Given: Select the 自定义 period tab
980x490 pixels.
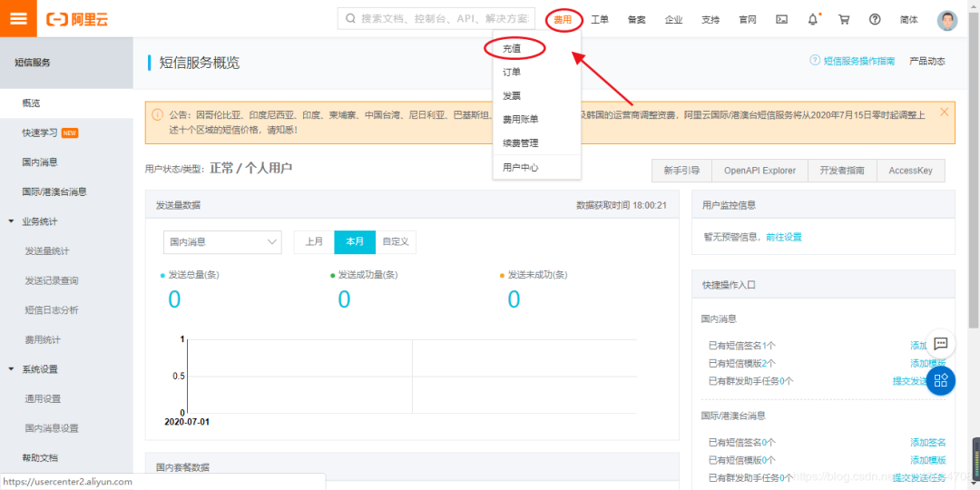Looking at the screenshot, I should [x=396, y=242].
